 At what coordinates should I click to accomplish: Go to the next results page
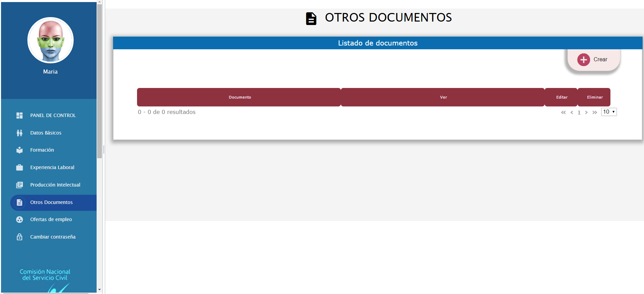(x=586, y=112)
